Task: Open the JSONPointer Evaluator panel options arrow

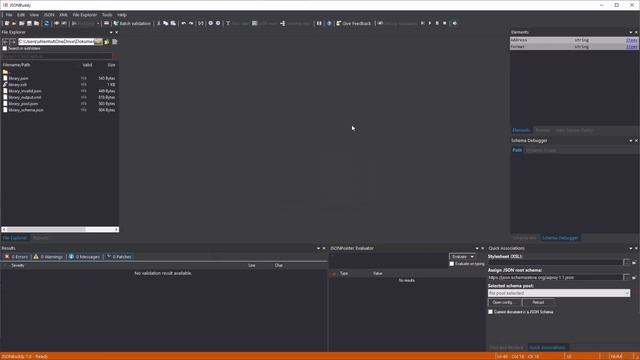Action: tap(477, 248)
